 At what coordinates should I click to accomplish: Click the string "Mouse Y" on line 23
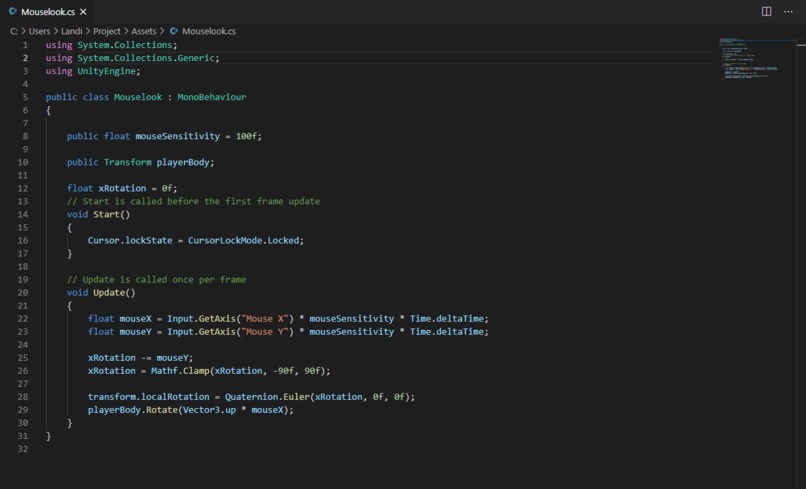tap(264, 332)
